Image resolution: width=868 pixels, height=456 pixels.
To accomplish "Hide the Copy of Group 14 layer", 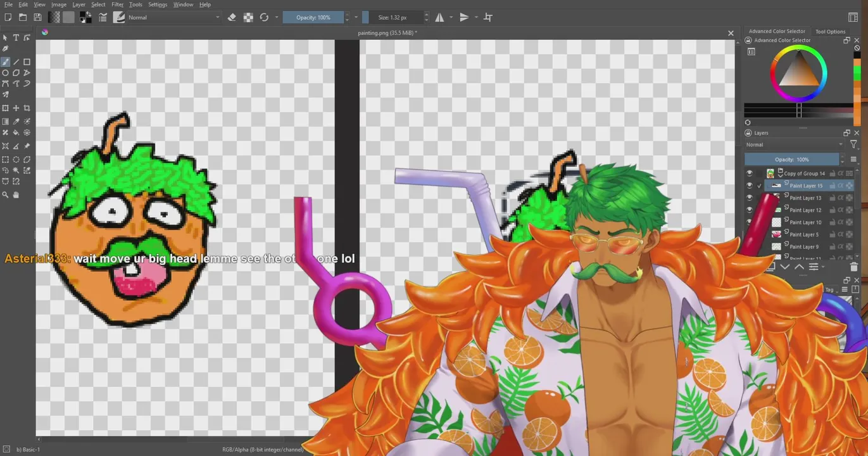I will pos(750,174).
